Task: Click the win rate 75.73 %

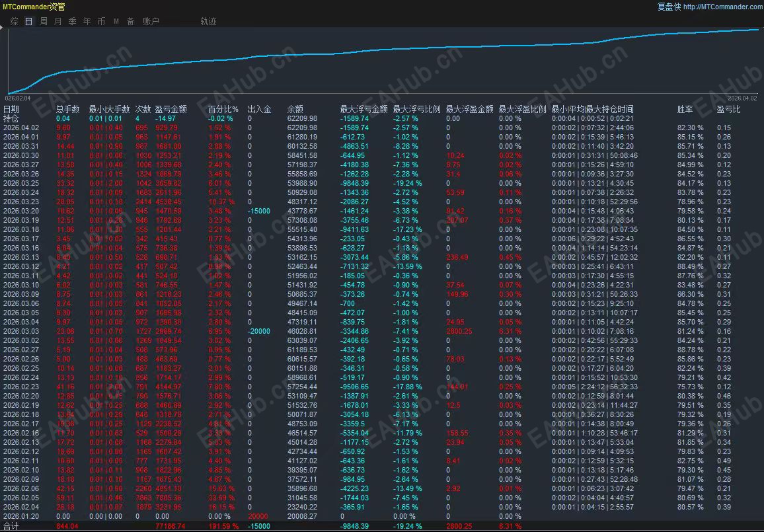Action: pos(691,387)
